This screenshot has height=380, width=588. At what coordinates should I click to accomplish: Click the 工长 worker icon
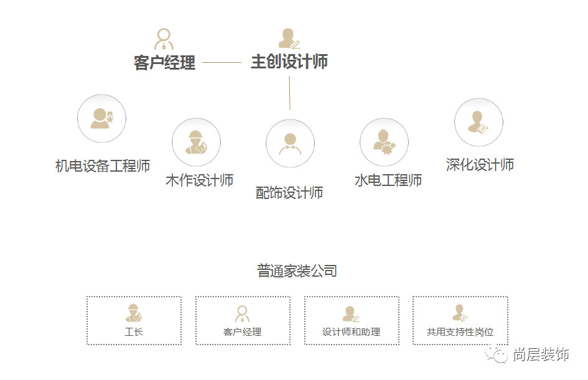134,313
